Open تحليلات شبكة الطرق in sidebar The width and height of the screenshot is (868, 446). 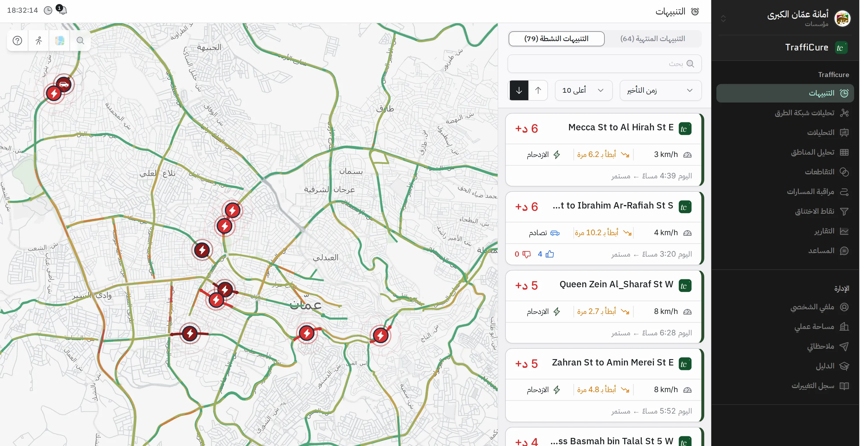(x=785, y=113)
